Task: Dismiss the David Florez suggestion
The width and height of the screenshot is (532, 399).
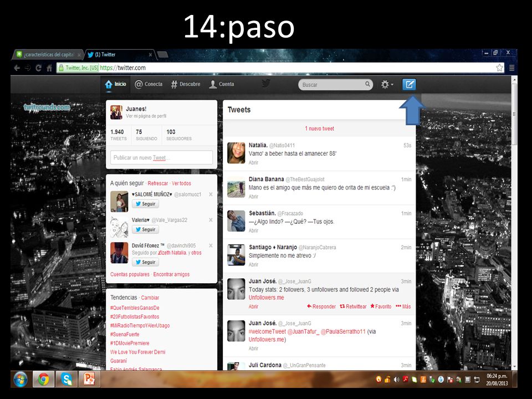Action: coord(211,245)
